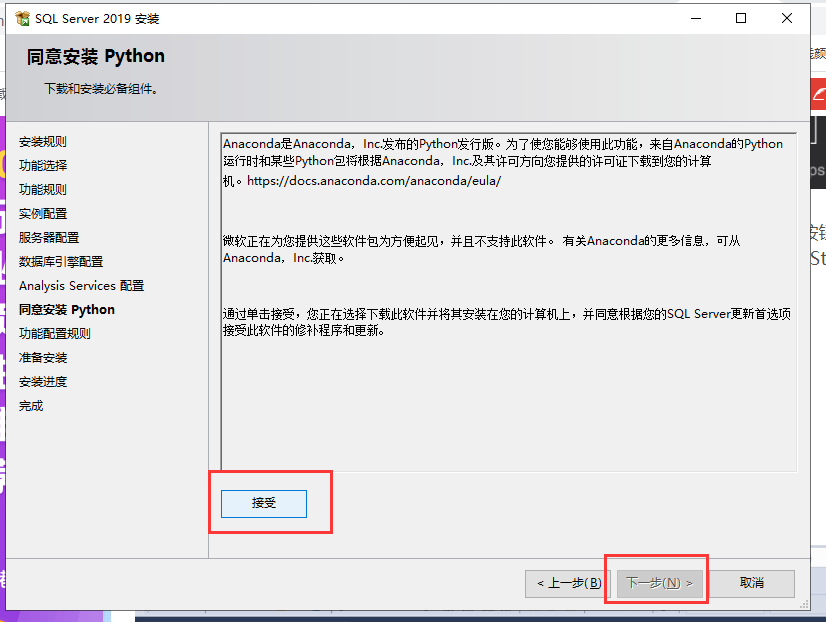Image resolution: width=826 pixels, height=622 pixels.
Task: Select 实例配置 step in sidebar
Action: pyautogui.click(x=43, y=214)
